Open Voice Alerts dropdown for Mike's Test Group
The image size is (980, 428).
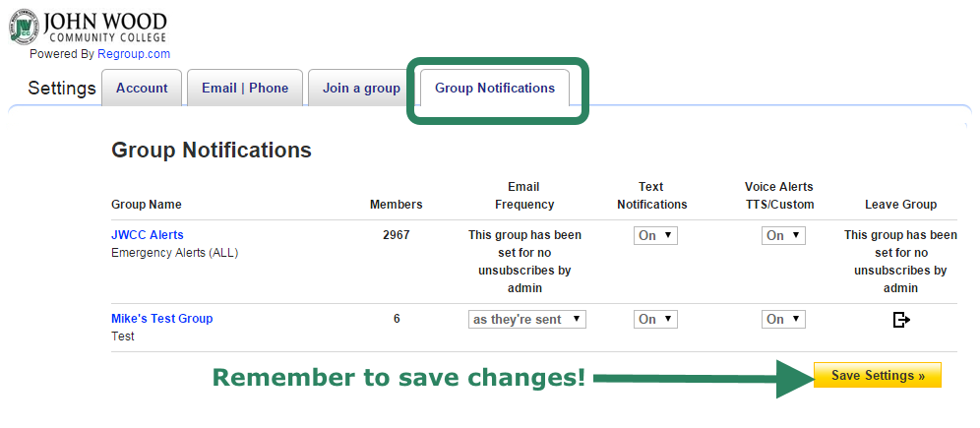tap(783, 320)
